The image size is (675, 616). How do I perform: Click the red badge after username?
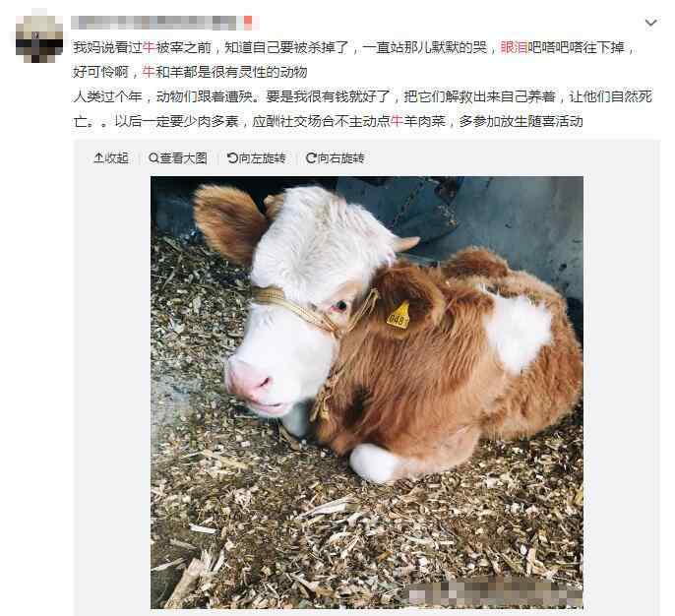(248, 23)
